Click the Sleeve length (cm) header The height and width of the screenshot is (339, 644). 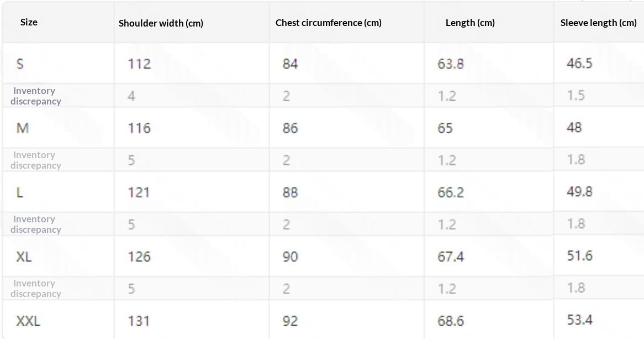598,23
